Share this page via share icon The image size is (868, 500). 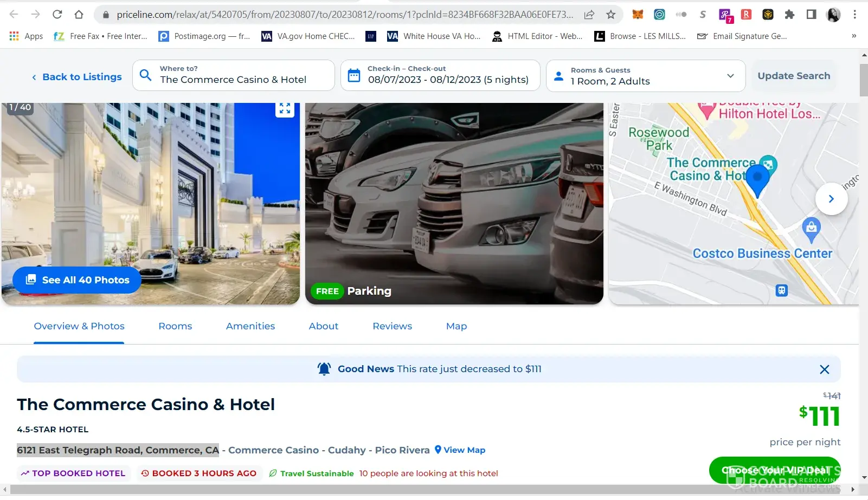click(x=589, y=15)
